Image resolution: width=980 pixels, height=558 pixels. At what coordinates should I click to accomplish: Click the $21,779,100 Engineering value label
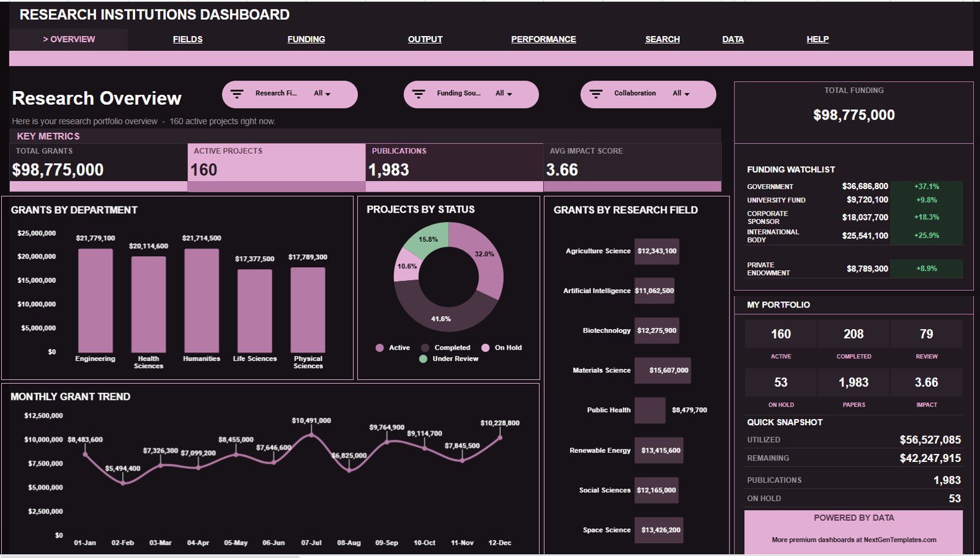[x=96, y=238]
